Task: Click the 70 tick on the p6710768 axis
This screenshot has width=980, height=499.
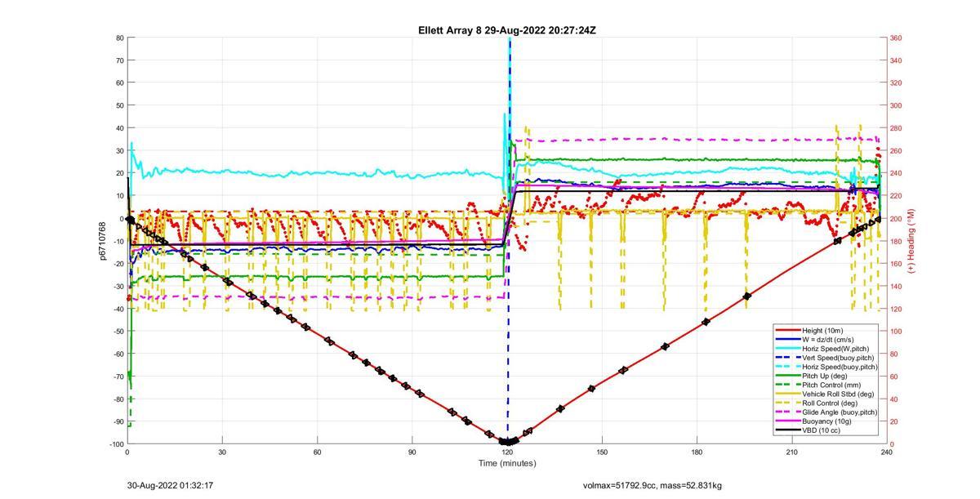Action: point(119,60)
